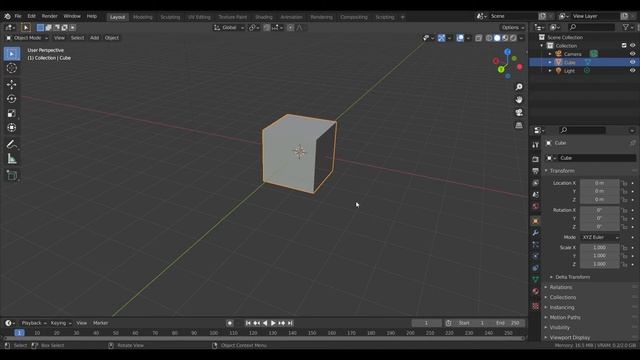This screenshot has width=640, height=360.
Task: Activate the Scale tool
Action: coord(12,113)
